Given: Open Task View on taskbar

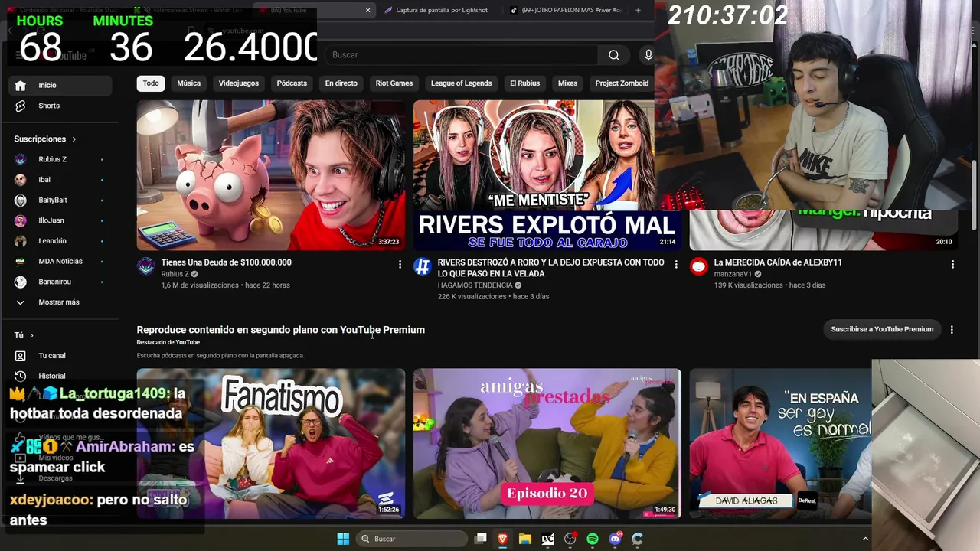Looking at the screenshot, I should [480, 539].
